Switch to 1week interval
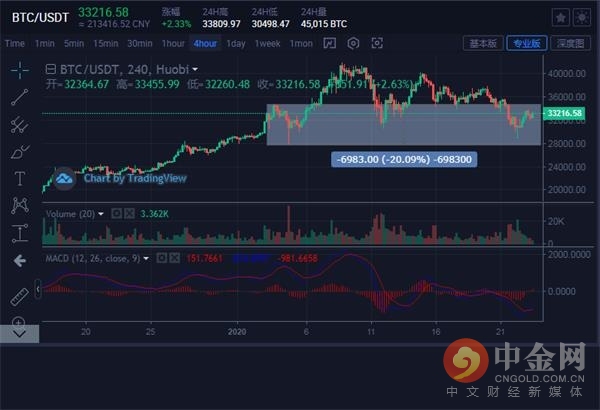Screen dimensions: 600x410 tap(267, 44)
